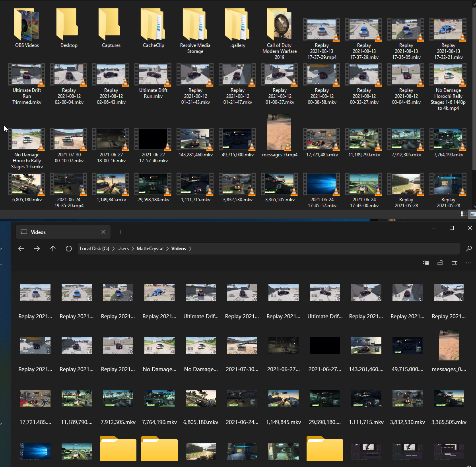The width and height of the screenshot is (476, 467).
Task: Select 7,764,190.mkv in Videos window
Action: point(159,407)
